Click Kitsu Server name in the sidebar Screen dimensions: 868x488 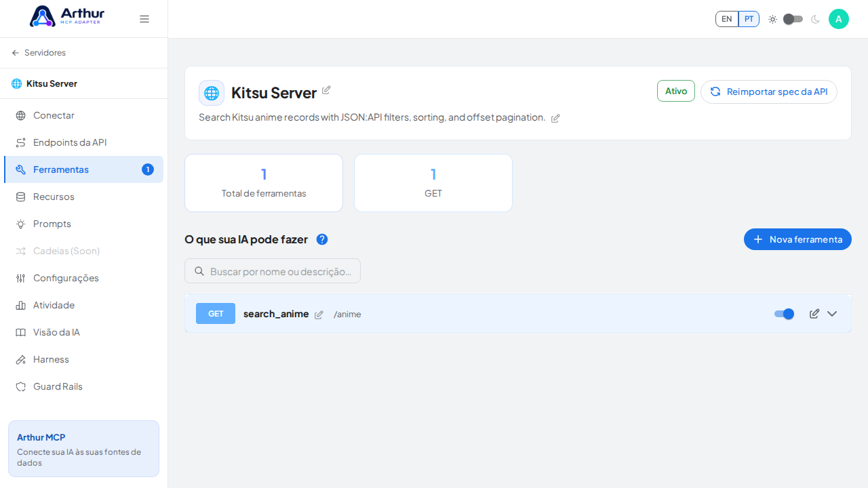click(x=52, y=83)
